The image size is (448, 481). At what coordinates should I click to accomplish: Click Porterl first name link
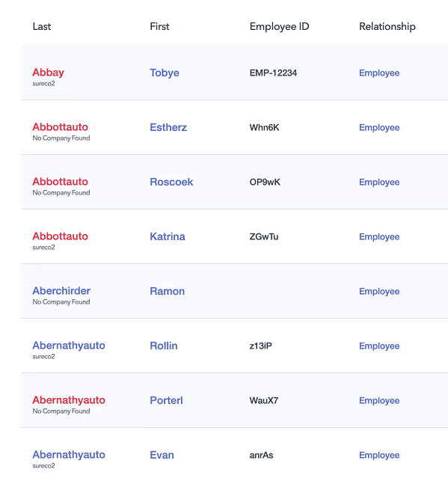[166, 400]
